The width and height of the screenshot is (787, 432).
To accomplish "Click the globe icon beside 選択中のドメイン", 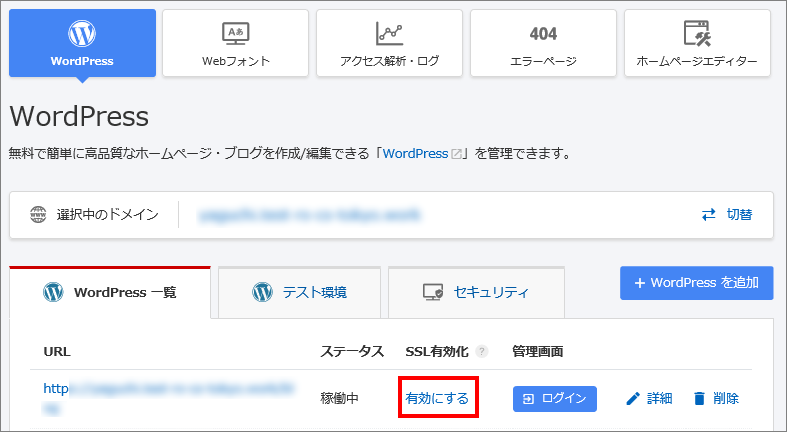I will click(x=38, y=215).
